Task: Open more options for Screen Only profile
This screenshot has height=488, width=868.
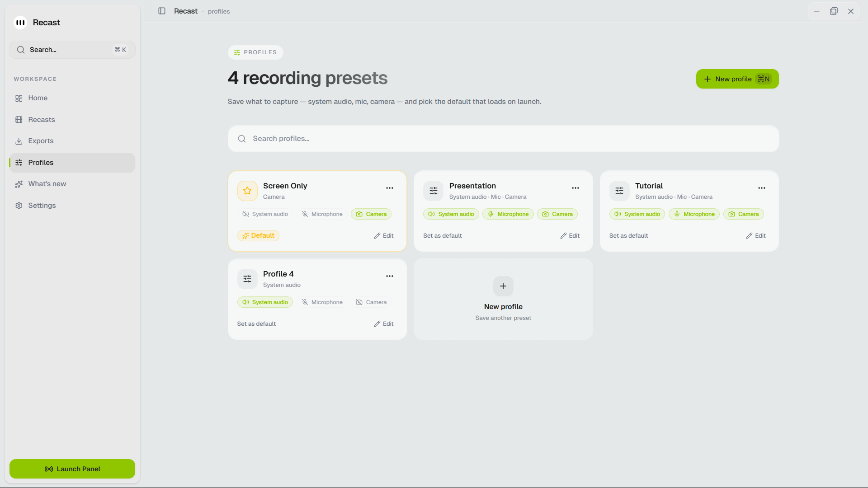Action: pos(390,188)
